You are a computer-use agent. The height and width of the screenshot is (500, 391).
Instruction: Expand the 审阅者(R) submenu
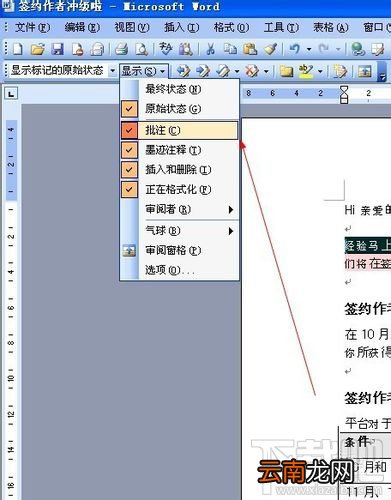point(179,210)
